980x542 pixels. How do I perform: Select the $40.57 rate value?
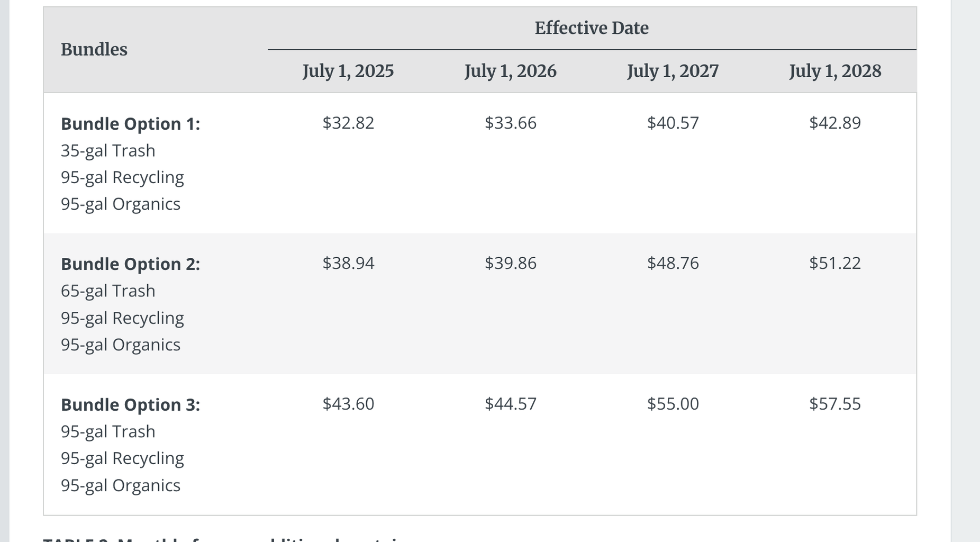[673, 123]
